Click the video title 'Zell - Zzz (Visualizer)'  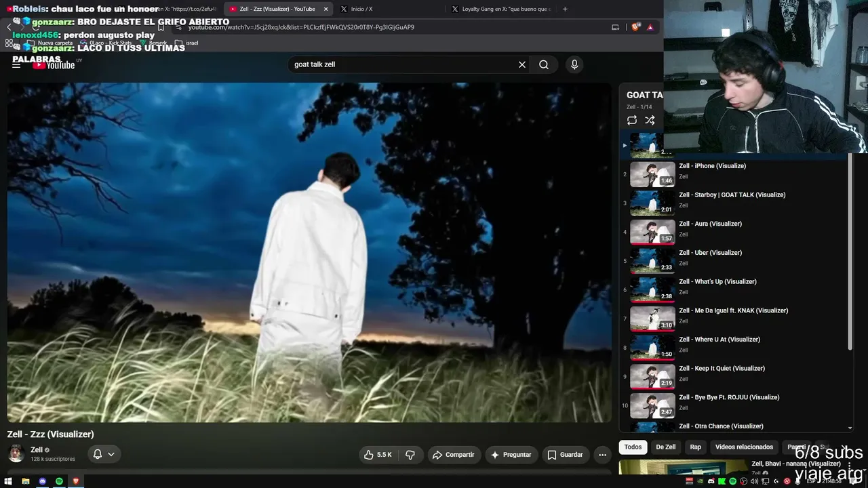click(51, 434)
